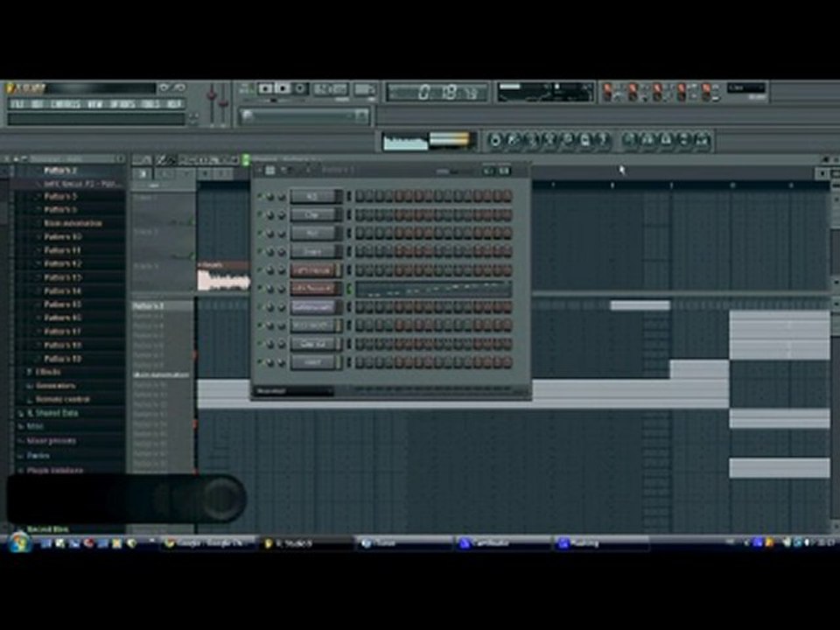Open the VIEW menu

94,104
